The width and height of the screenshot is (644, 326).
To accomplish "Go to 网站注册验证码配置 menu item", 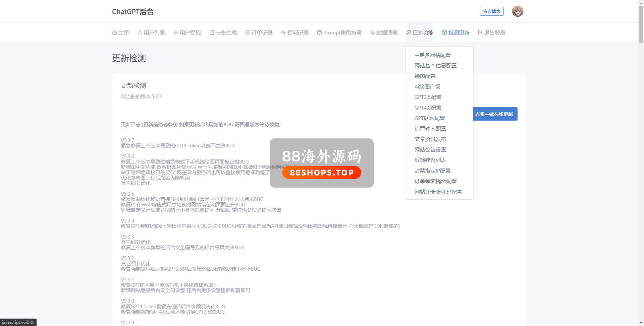I will pos(438,192).
